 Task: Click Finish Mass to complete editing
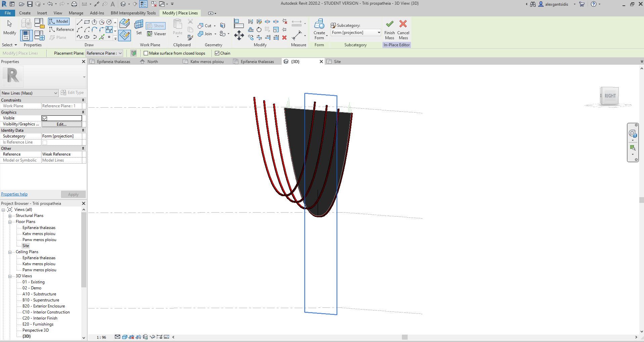pyautogui.click(x=389, y=29)
